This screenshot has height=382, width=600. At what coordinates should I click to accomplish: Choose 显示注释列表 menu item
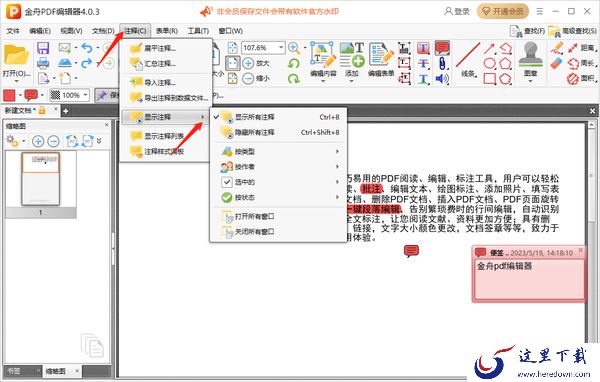(166, 136)
